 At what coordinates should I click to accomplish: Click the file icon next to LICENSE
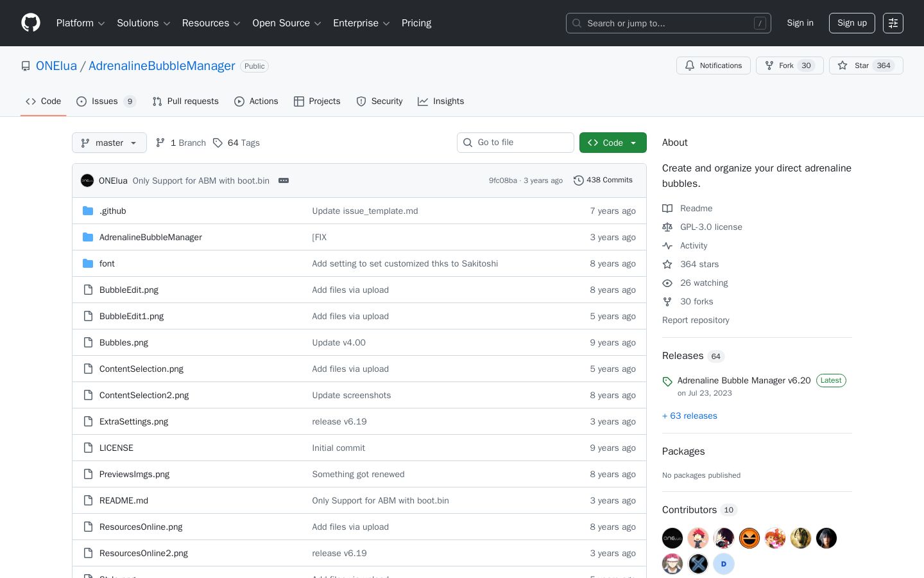(x=88, y=448)
